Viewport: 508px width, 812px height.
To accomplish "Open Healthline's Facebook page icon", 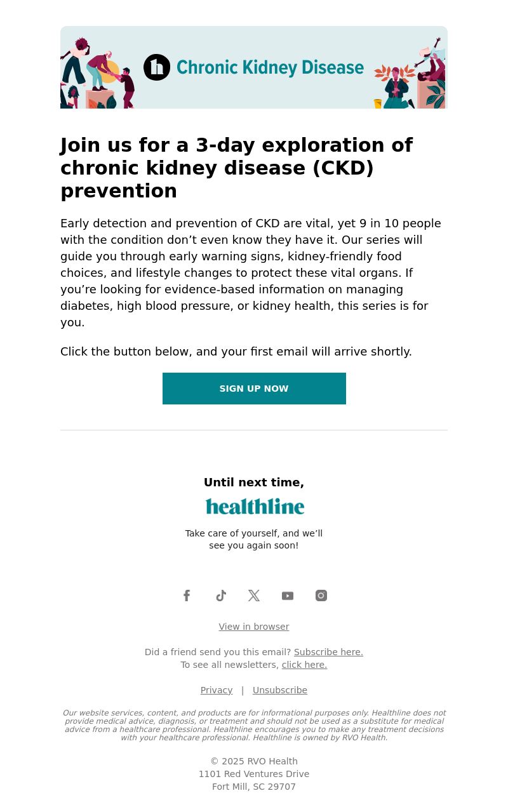I will pos(187,596).
